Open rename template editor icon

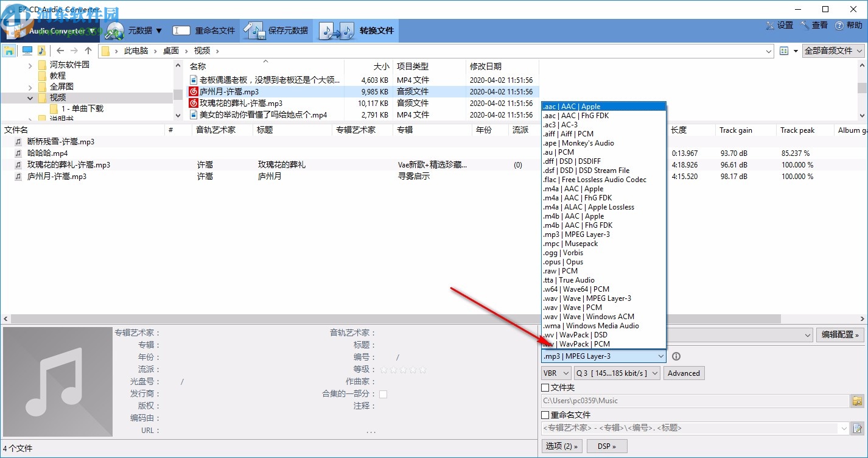pos(856,428)
